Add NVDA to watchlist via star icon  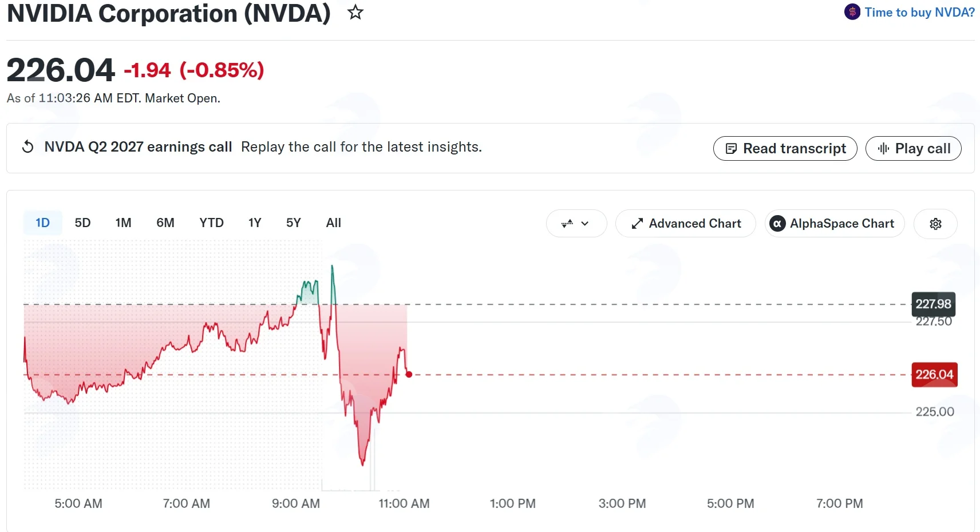coord(355,12)
